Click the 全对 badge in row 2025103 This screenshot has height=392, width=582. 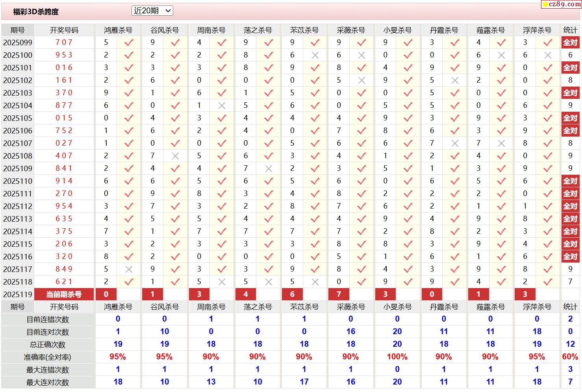point(570,93)
